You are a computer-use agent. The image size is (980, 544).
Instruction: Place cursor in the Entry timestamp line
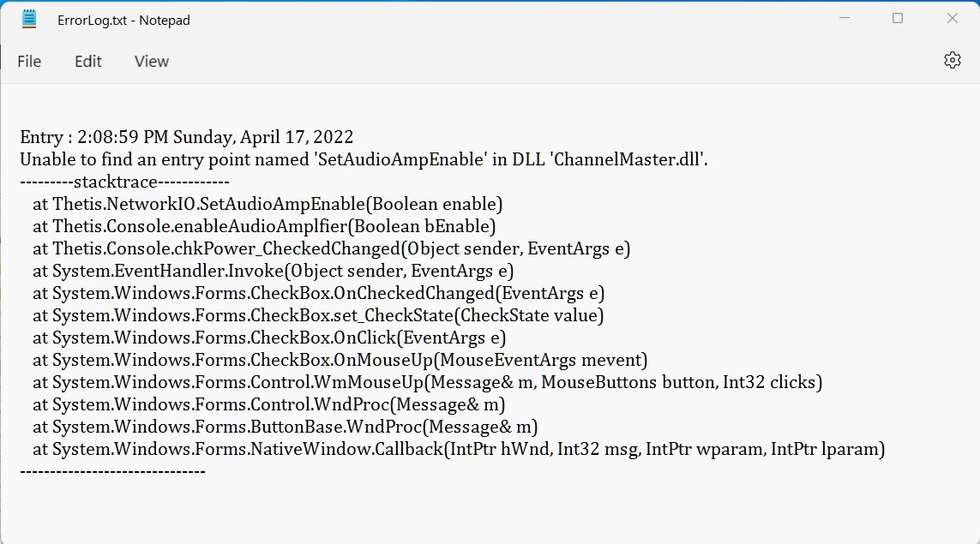(x=187, y=137)
